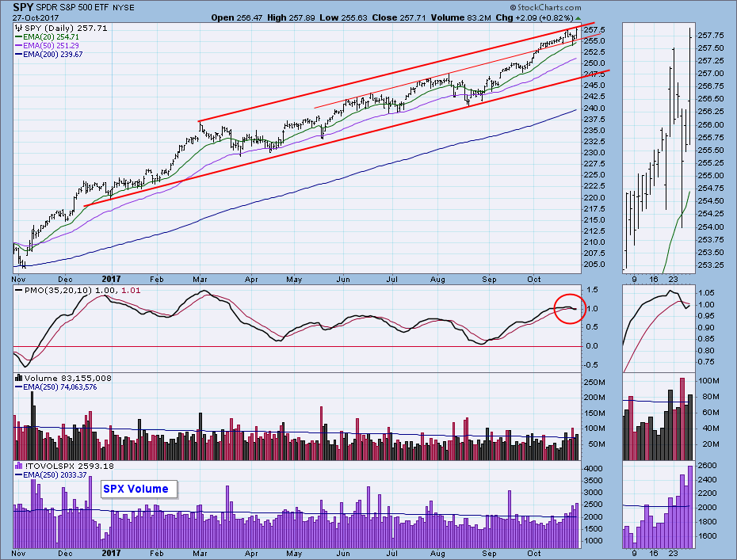Click the 1.5 label on PMO axis
The width and height of the screenshot is (737, 560).
pos(592,290)
